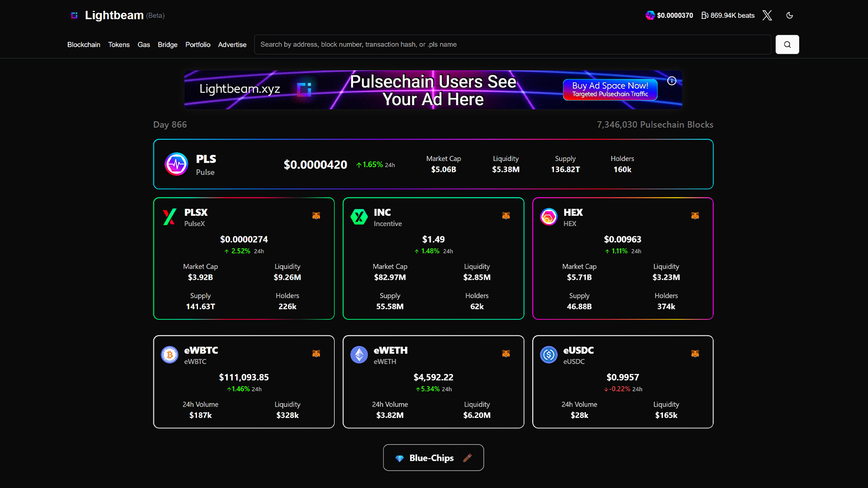The width and height of the screenshot is (868, 488).
Task: Click the MetaMask fox icon on PLSX card
Action: (x=316, y=216)
